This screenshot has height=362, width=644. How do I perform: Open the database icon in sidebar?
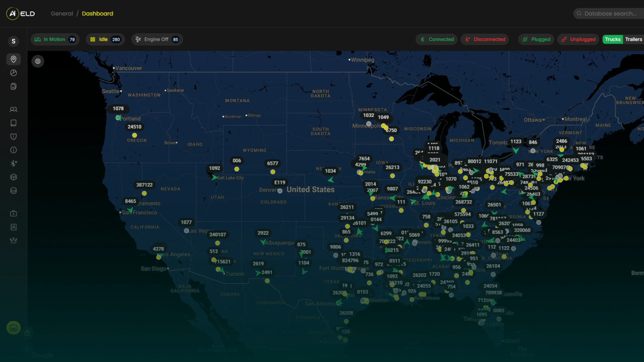coord(13,190)
